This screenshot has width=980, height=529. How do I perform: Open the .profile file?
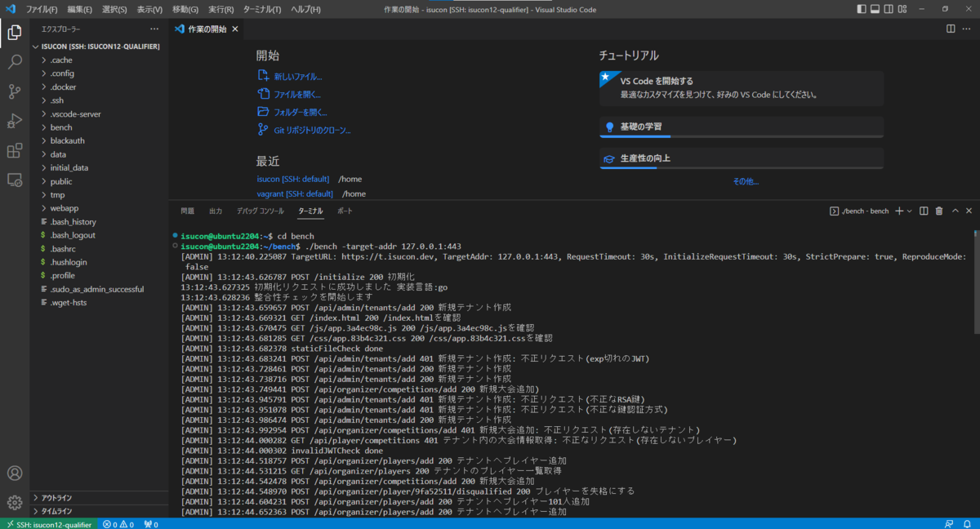pyautogui.click(x=99, y=276)
